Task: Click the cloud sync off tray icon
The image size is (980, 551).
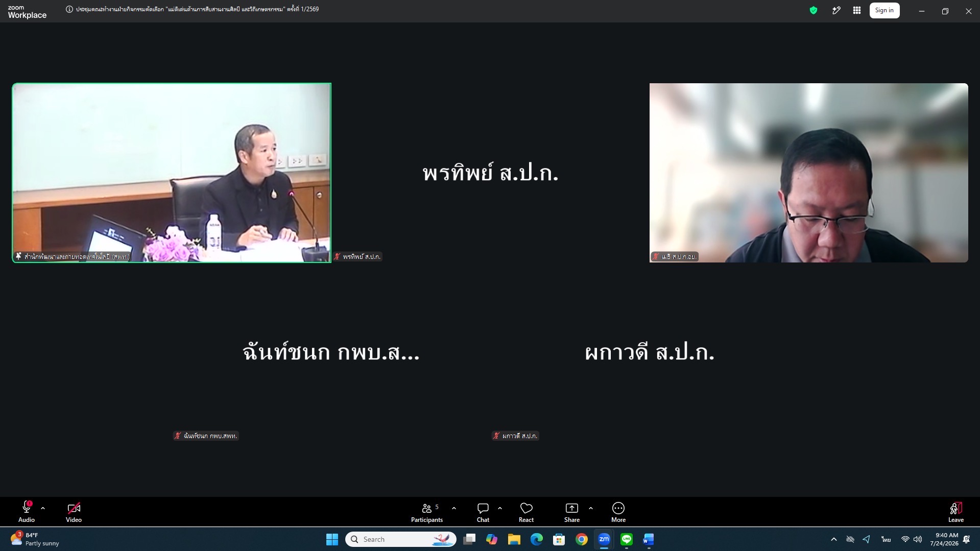Action: tap(850, 539)
